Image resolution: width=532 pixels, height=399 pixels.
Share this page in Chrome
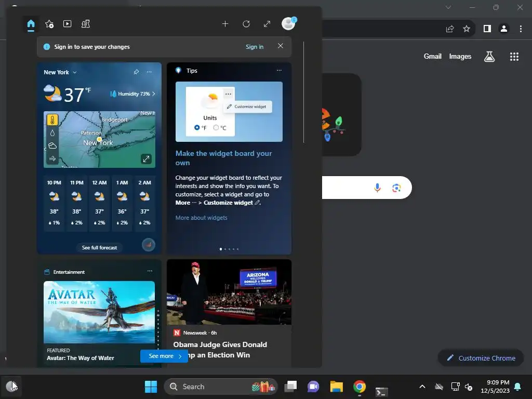coord(450,29)
